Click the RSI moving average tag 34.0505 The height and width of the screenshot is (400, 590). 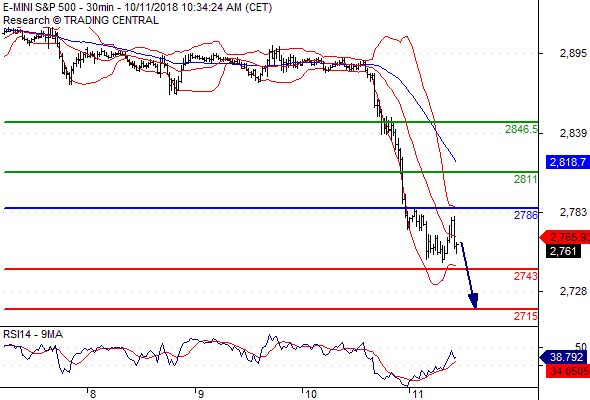(x=568, y=371)
